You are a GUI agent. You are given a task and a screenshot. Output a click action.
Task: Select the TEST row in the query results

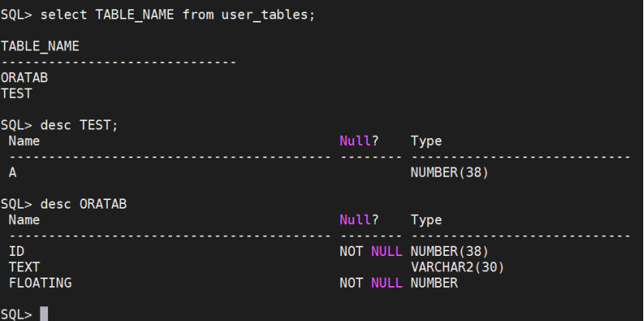[x=16, y=93]
